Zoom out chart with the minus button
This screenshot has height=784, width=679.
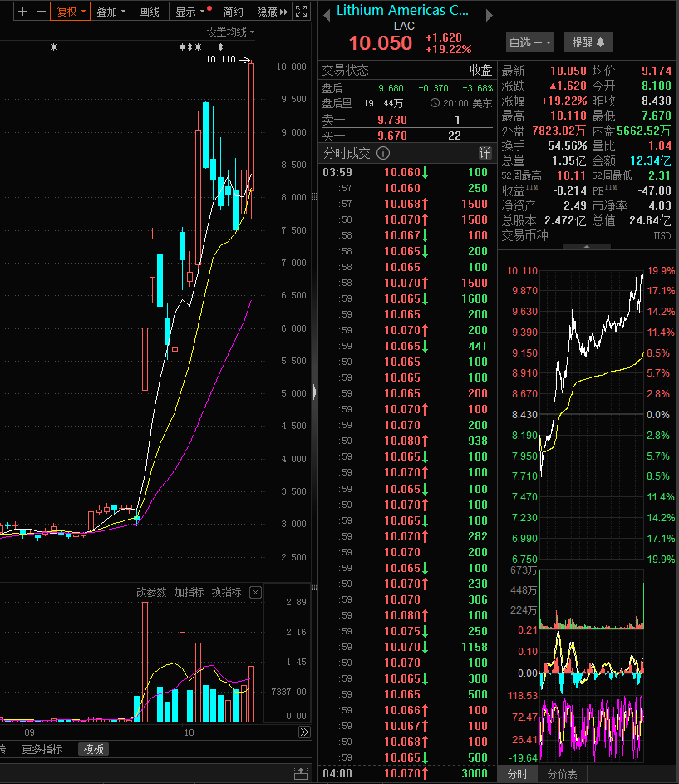(x=41, y=12)
